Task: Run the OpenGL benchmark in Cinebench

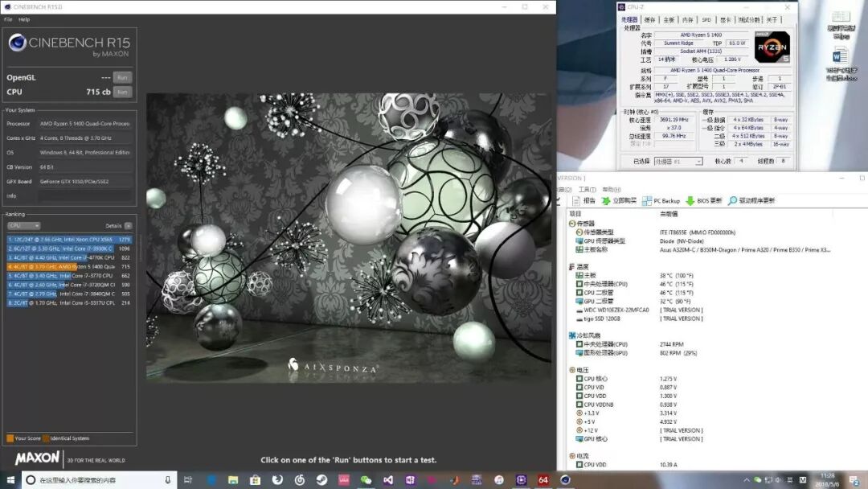Action: click(122, 77)
